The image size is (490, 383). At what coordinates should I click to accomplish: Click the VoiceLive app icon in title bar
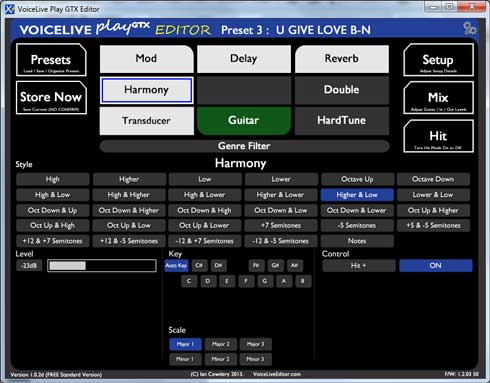[x=10, y=9]
